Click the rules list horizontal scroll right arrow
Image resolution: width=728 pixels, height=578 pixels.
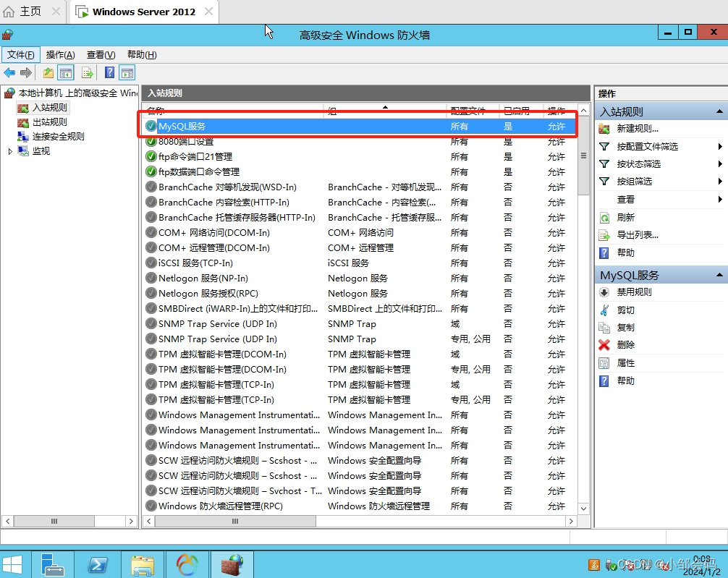[571, 522]
